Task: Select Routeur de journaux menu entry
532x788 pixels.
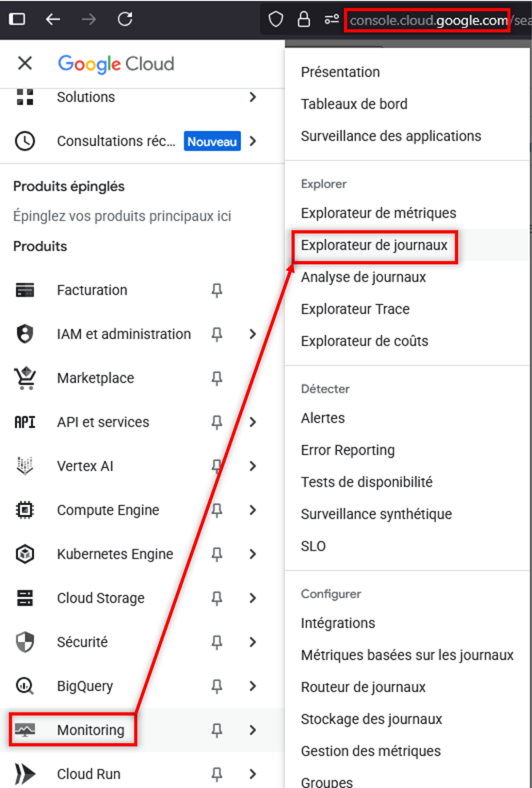Action: click(x=363, y=687)
